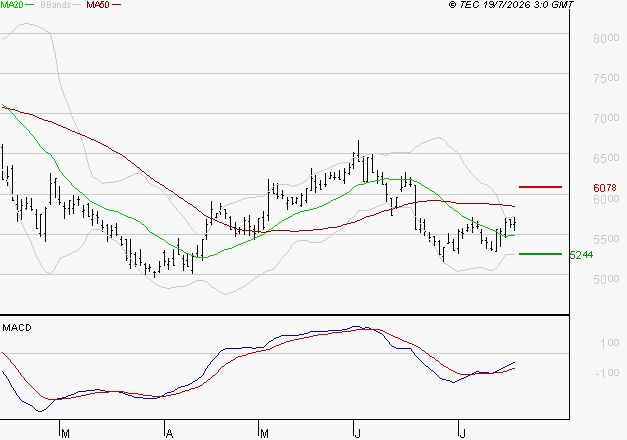Image resolution: width=627 pixels, height=440 pixels.
Task: Click the MA50 legend label
Action: pos(98,5)
